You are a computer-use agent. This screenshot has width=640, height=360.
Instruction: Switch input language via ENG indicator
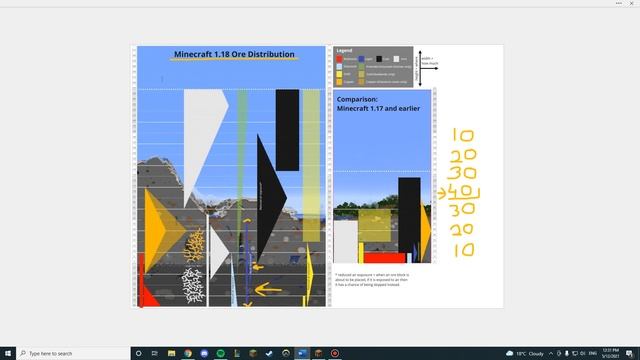click(x=593, y=353)
